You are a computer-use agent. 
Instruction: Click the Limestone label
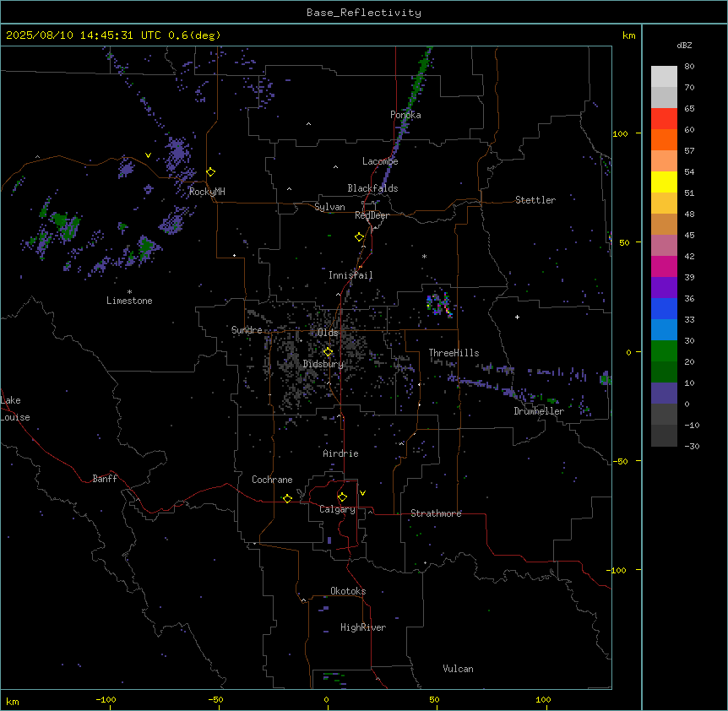[x=129, y=301]
